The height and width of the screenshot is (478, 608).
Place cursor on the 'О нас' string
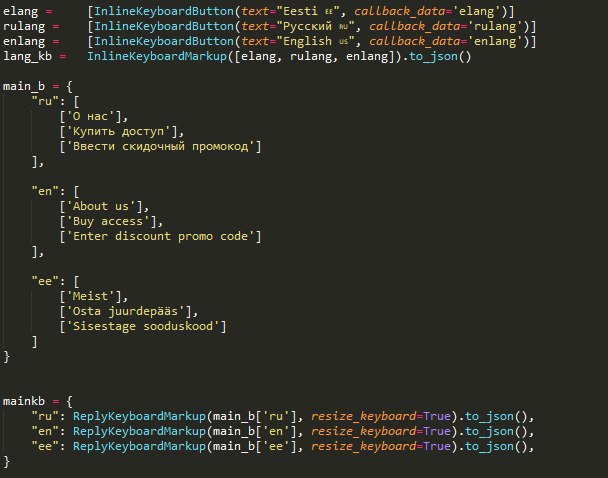93,116
